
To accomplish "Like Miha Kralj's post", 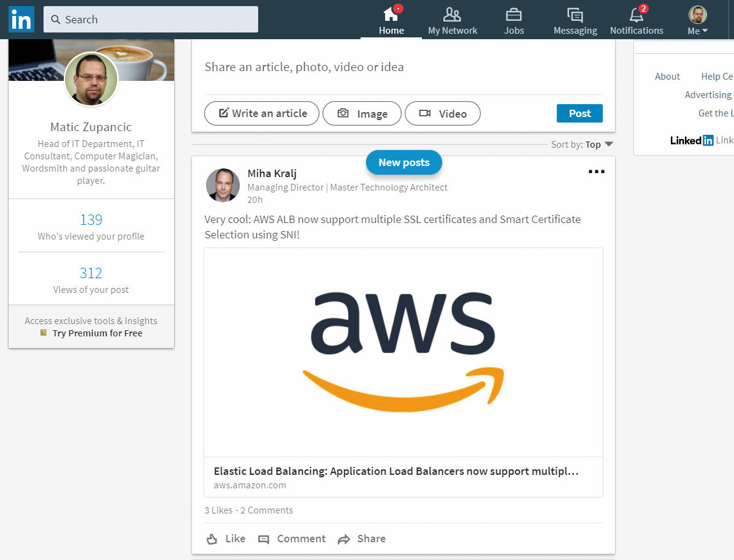I will [226, 539].
